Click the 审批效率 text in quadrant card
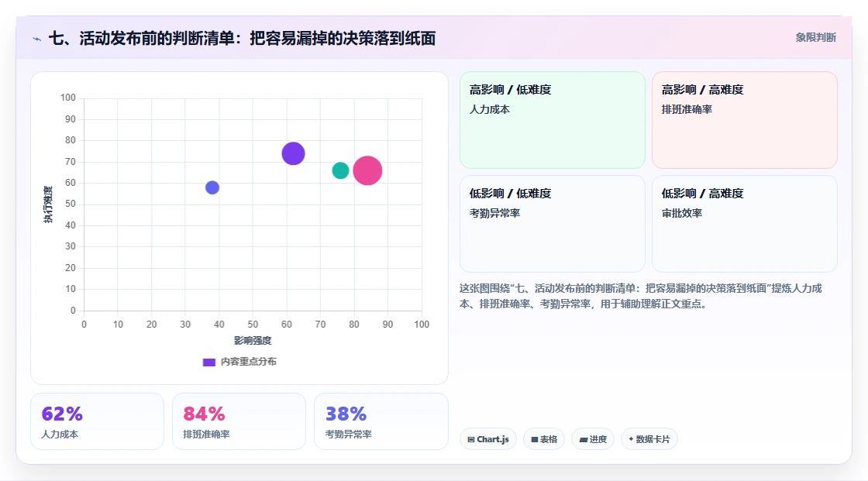 [x=682, y=213]
